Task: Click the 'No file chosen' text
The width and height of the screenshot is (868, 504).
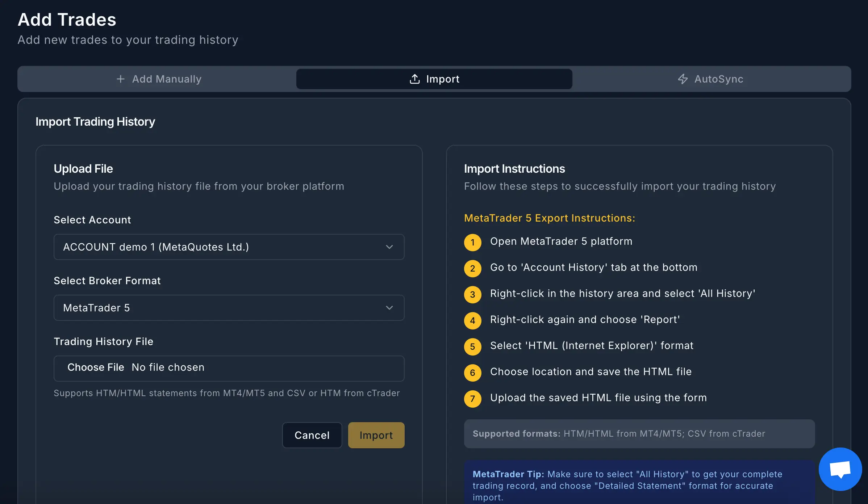Action: coord(168,367)
